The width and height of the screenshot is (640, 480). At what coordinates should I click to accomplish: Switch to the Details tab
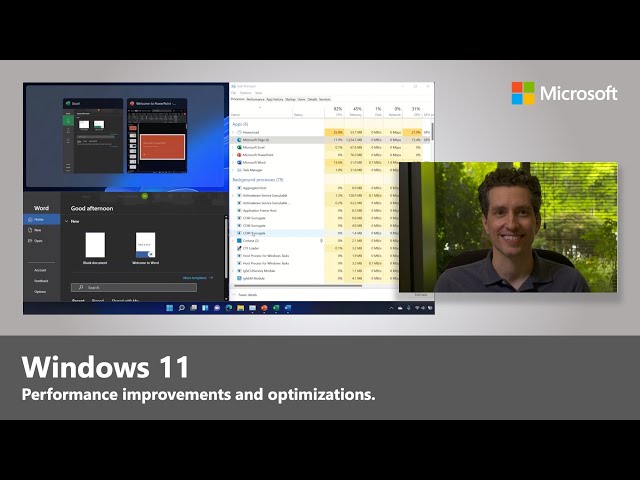(312, 100)
